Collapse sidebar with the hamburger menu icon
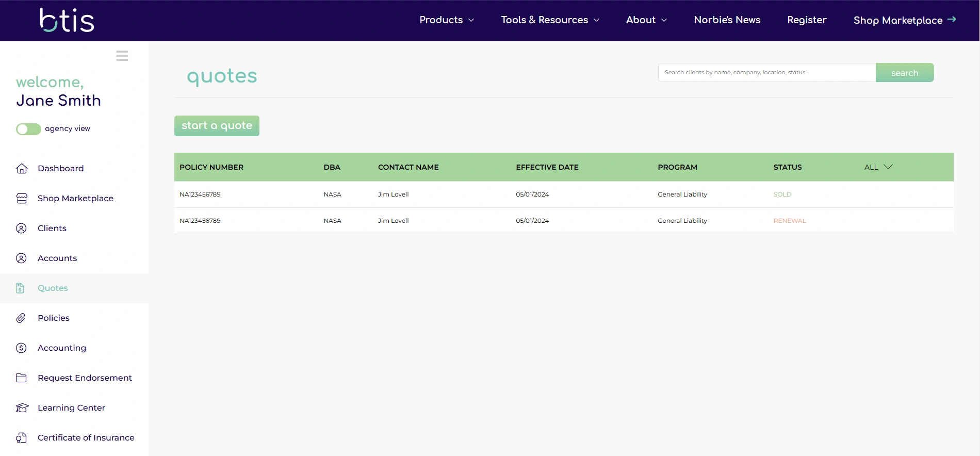Image resolution: width=980 pixels, height=456 pixels. pos(122,56)
